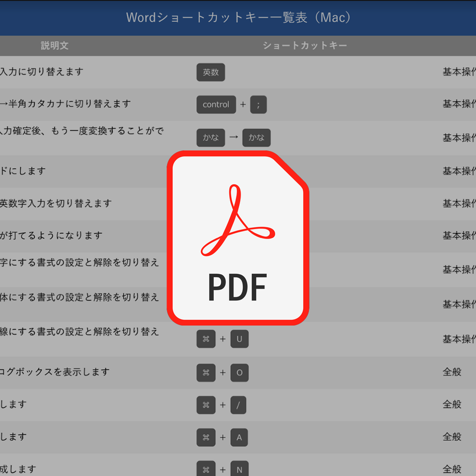Click the text "入力確定後、もう一度変換することがで"
Viewport: 476px width, 476px height.
(82, 131)
